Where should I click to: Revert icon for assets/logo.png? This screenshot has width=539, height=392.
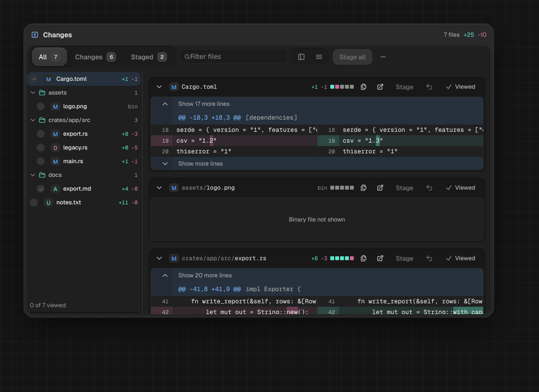click(429, 188)
